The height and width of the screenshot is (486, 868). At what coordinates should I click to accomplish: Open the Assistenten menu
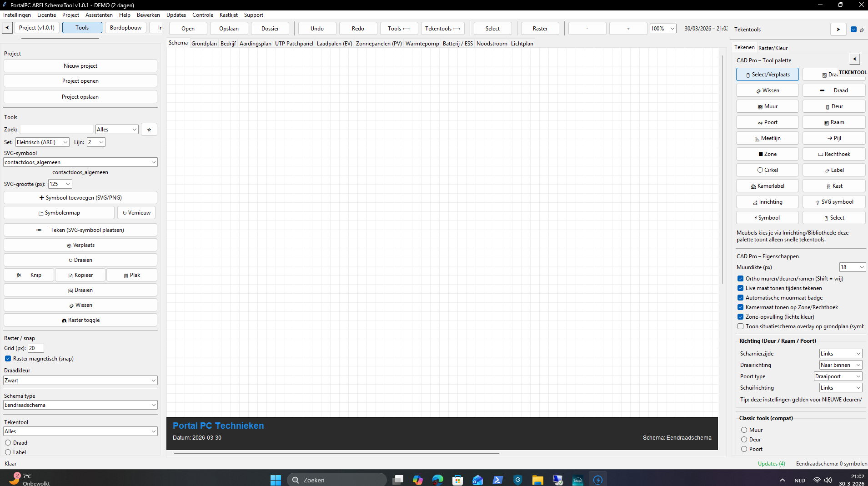99,15
